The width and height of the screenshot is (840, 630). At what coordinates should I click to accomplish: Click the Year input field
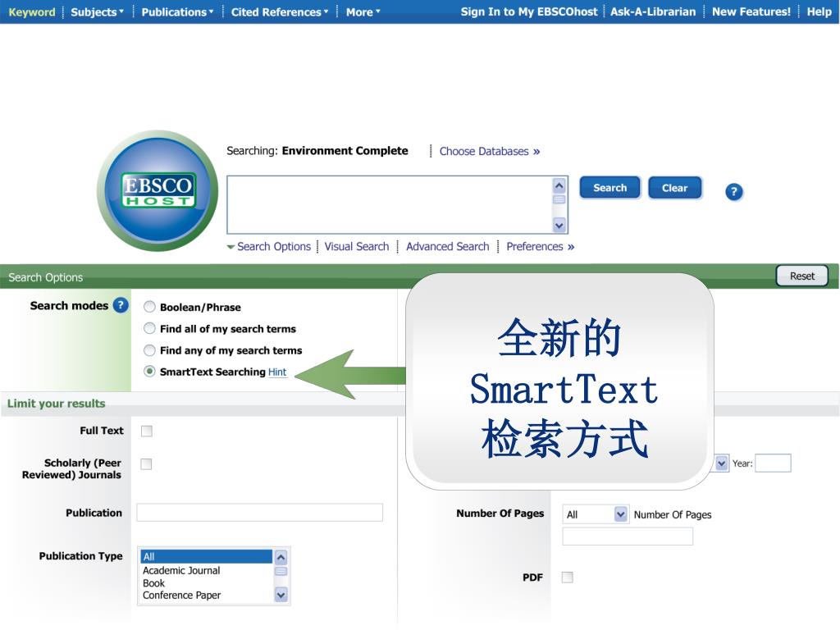click(773, 463)
